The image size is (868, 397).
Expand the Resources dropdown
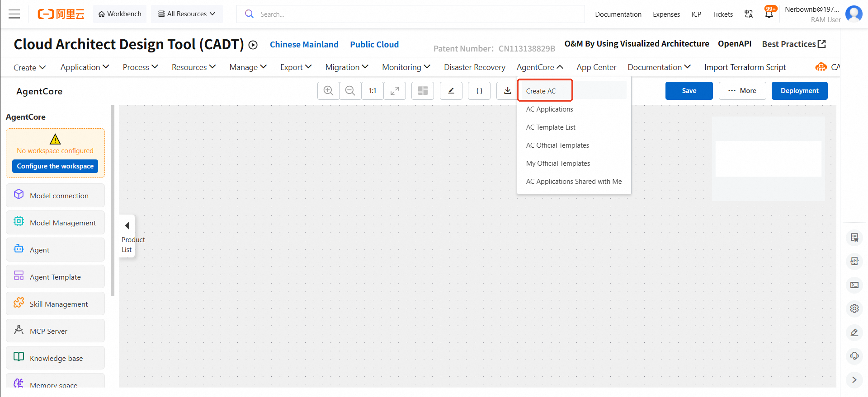coord(194,67)
